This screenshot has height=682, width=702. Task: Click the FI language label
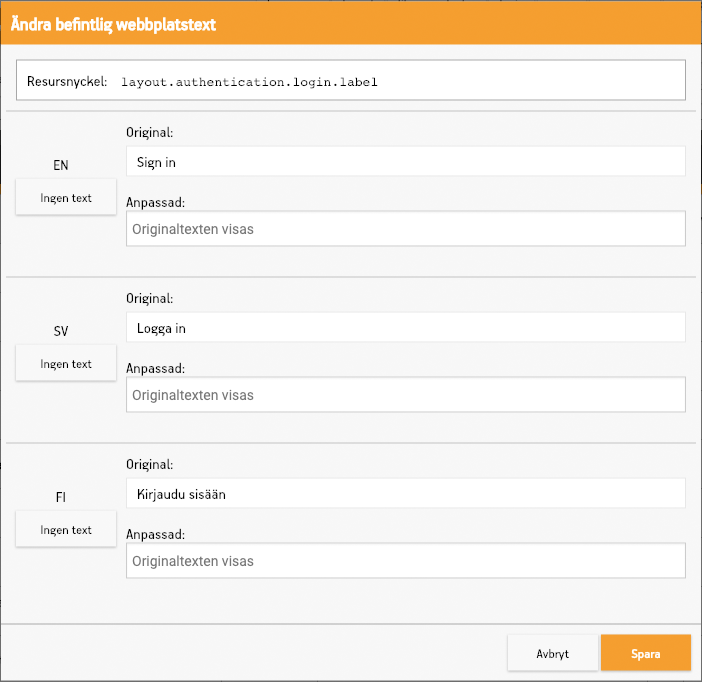pos(61,497)
